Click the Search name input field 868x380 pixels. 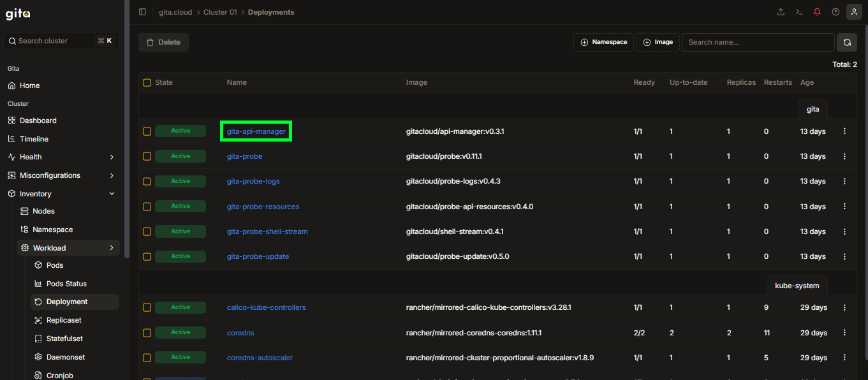pyautogui.click(x=758, y=42)
